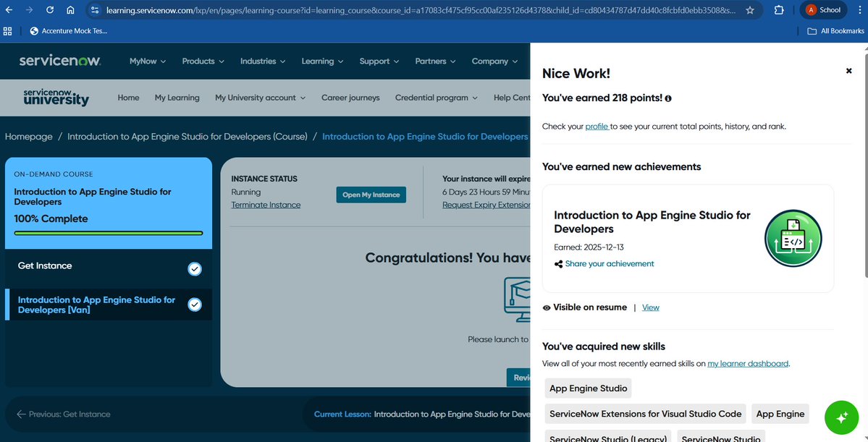
Task: Open the browser extensions puzzle icon
Action: tap(779, 10)
